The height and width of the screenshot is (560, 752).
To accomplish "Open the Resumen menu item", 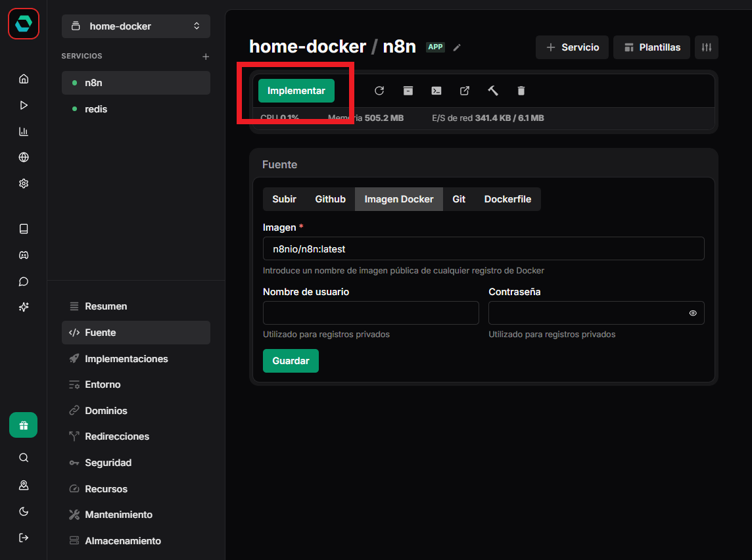I will (136, 306).
